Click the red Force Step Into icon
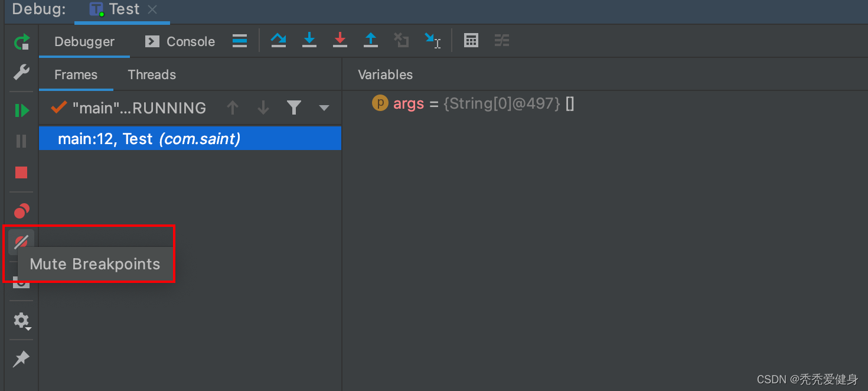 click(340, 40)
